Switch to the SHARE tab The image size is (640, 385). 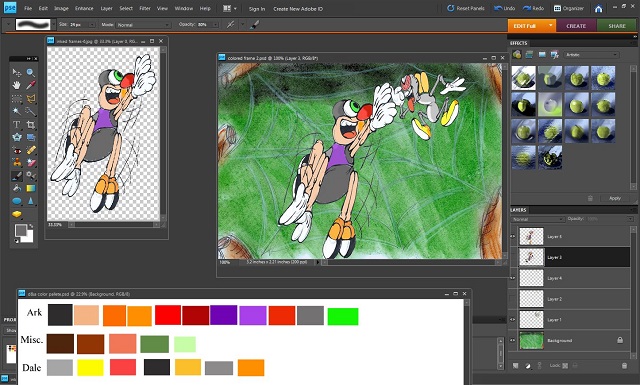click(x=617, y=26)
